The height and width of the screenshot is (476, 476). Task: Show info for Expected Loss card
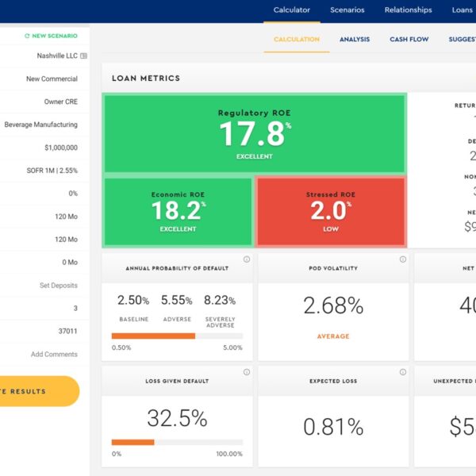coord(401,372)
